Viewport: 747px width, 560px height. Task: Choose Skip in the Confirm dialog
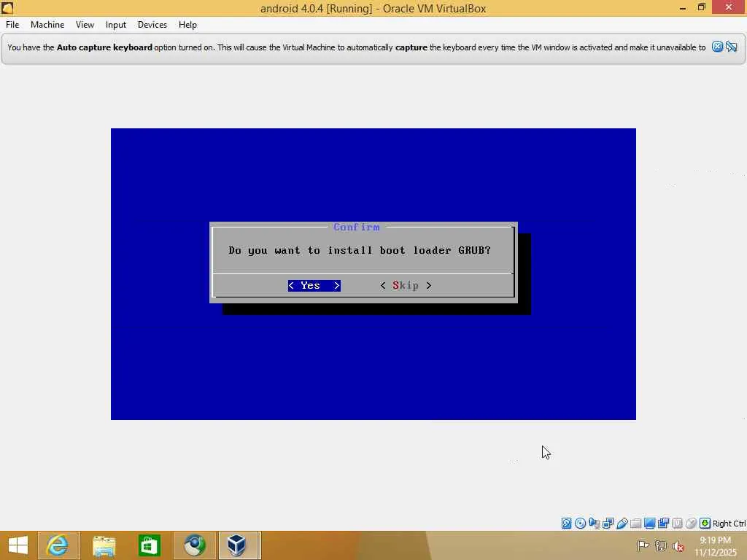pos(406,285)
